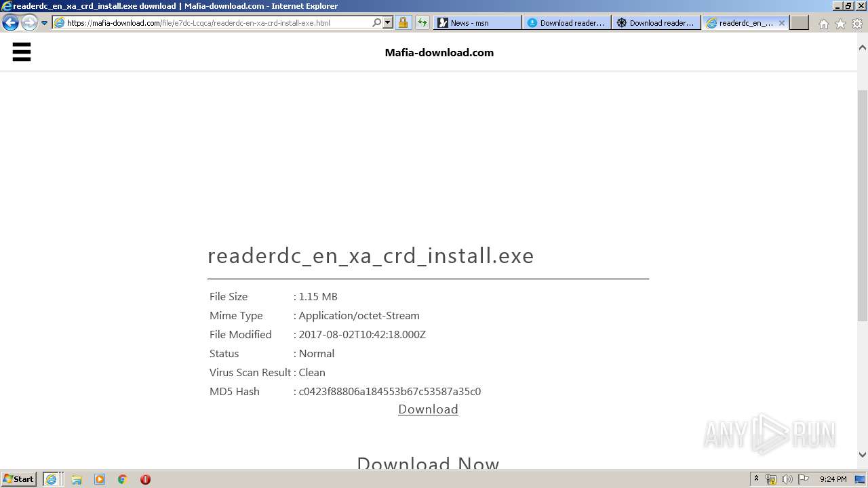Click the Application/octet-Stream mime type value
The height and width of the screenshot is (488, 868).
[x=359, y=315]
